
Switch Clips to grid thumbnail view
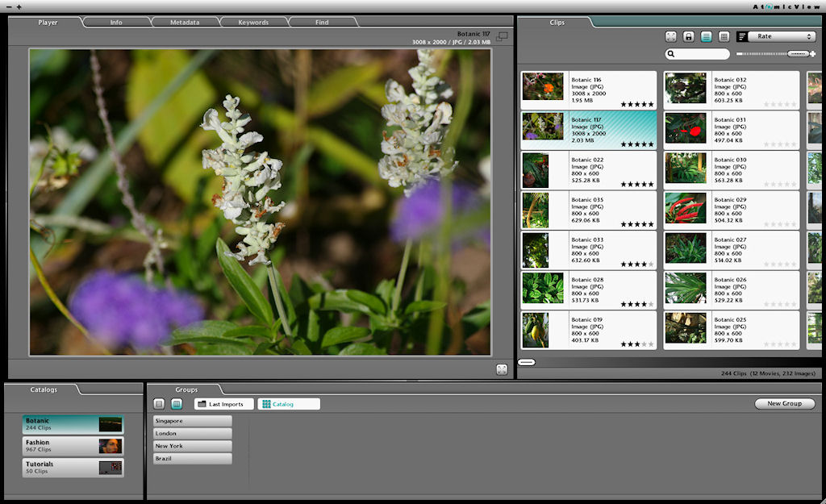[724, 36]
